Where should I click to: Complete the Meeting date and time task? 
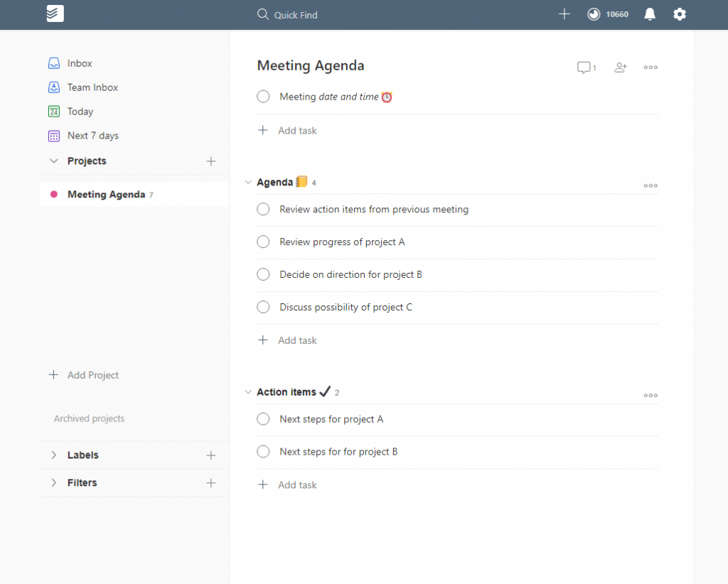[x=263, y=97]
